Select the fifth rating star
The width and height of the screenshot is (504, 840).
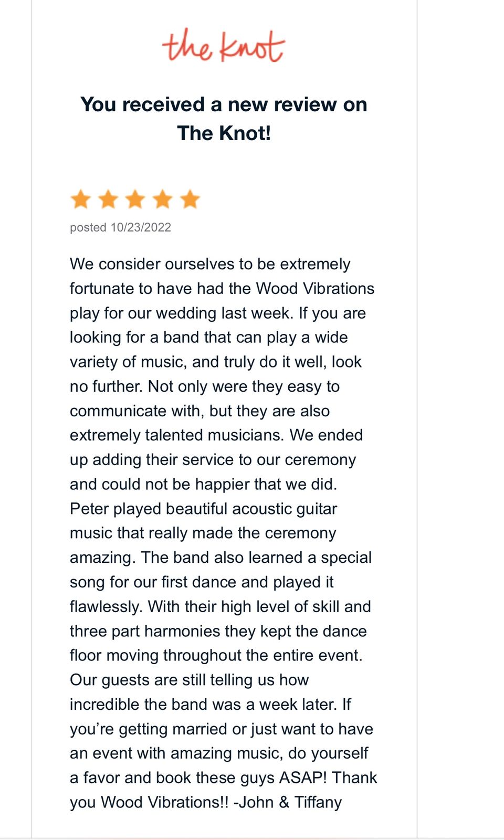[190, 199]
